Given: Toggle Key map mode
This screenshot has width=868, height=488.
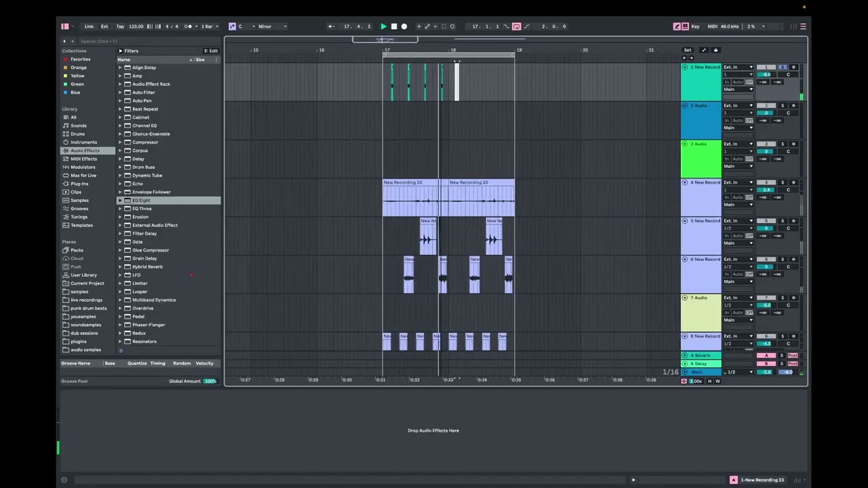Looking at the screenshot, I should [695, 26].
